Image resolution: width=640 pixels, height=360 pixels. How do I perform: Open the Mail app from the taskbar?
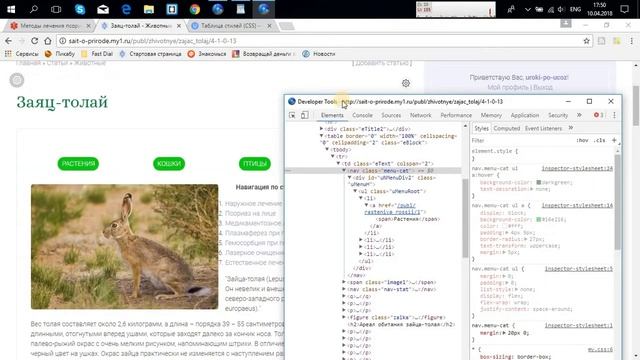point(103,9)
